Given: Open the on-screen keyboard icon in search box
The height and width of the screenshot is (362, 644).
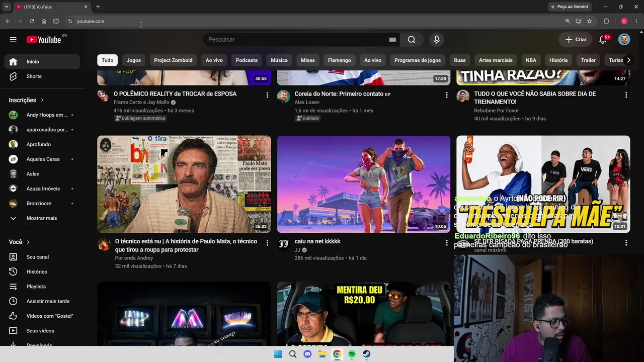Looking at the screenshot, I should pos(392,40).
